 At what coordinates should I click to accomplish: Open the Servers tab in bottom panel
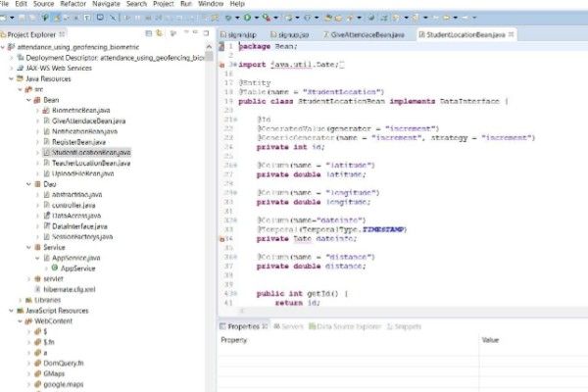click(288, 326)
